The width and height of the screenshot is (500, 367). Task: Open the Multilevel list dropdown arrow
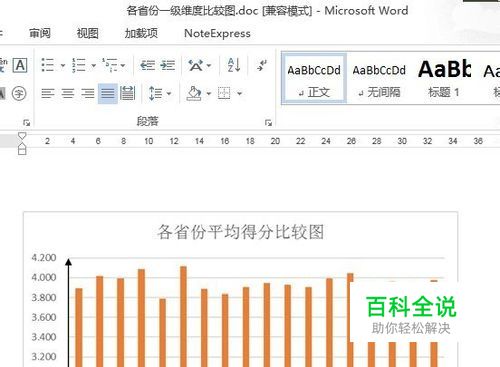[x=123, y=65]
